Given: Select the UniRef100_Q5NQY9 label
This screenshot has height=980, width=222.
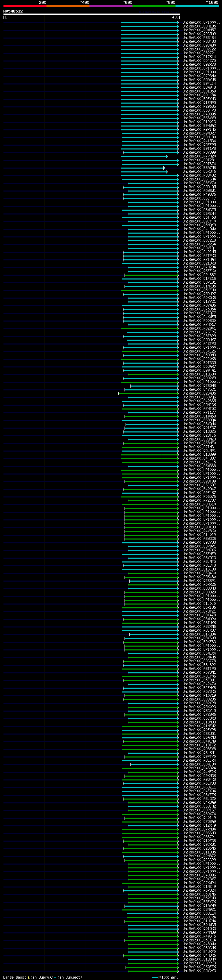Looking at the screenshot, I should coord(199,225).
